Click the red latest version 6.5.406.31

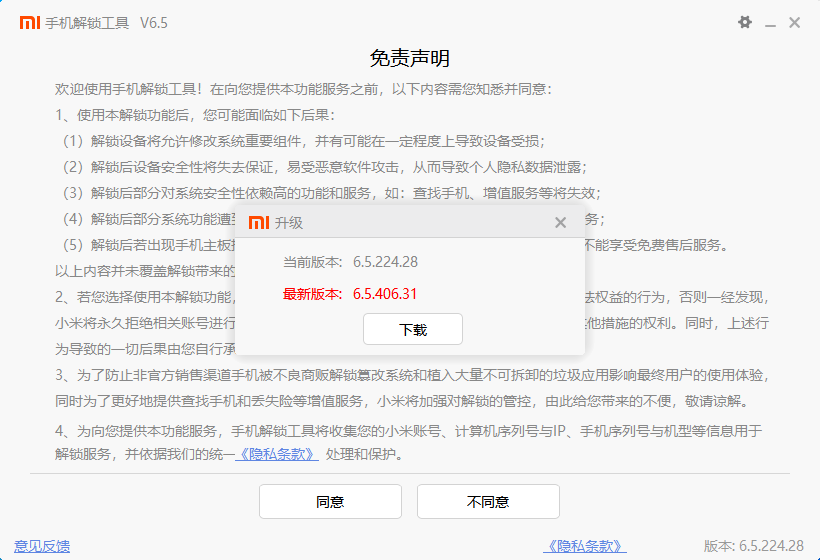(385, 294)
